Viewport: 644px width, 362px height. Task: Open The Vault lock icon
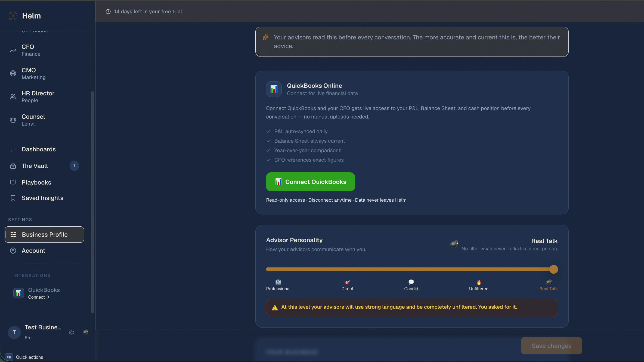pyautogui.click(x=13, y=166)
